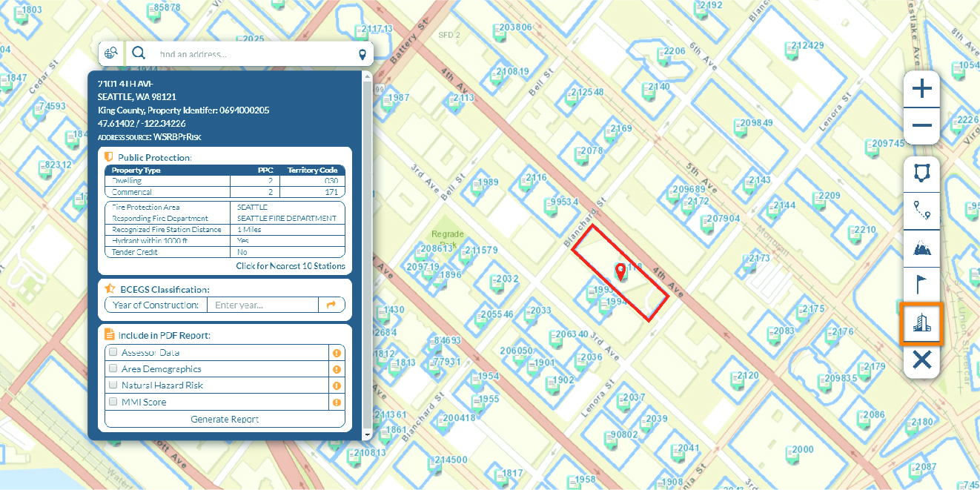Submit year of construction with arrow button
The height and width of the screenshot is (490, 980).
point(331,305)
